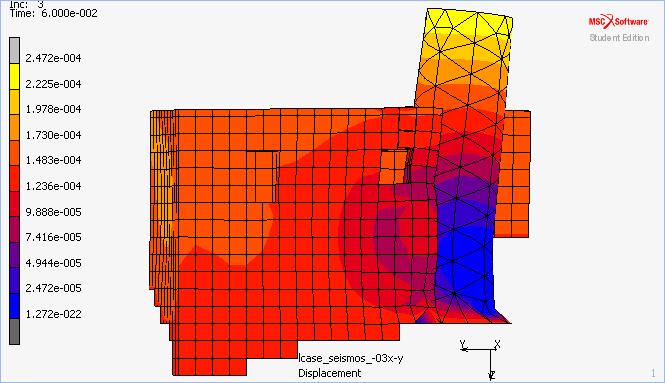Screen dimensions: 665x383
Task: Select legend value 1.483e-004
Action: point(53,160)
